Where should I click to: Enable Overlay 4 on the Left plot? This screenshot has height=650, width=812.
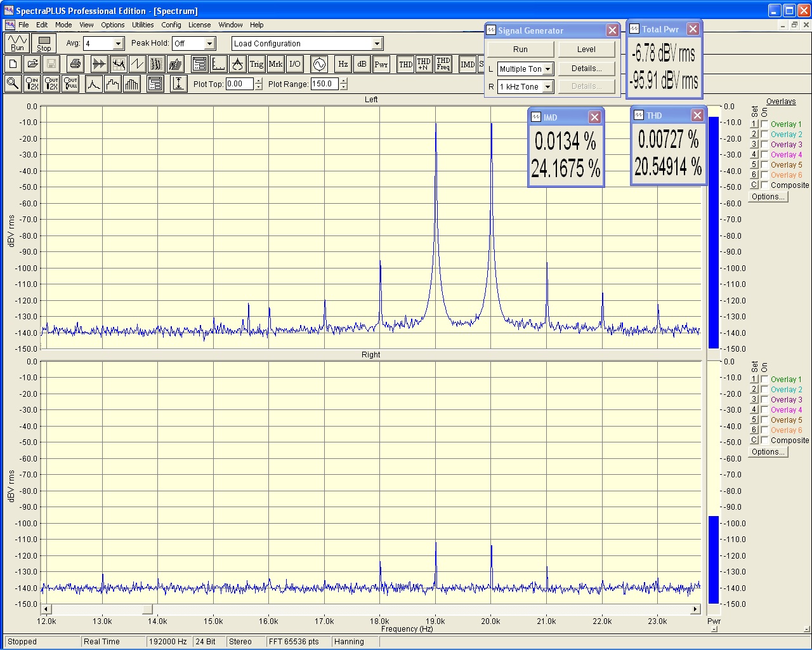[x=765, y=155]
